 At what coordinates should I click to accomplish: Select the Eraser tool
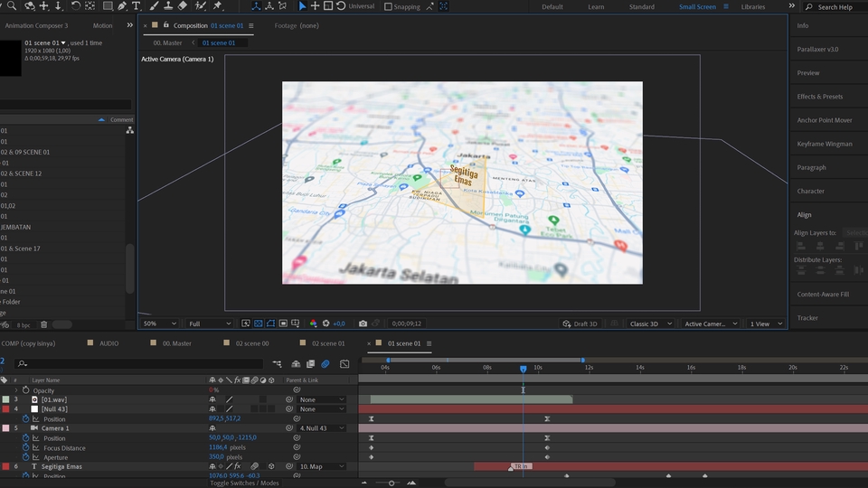pos(182,5)
